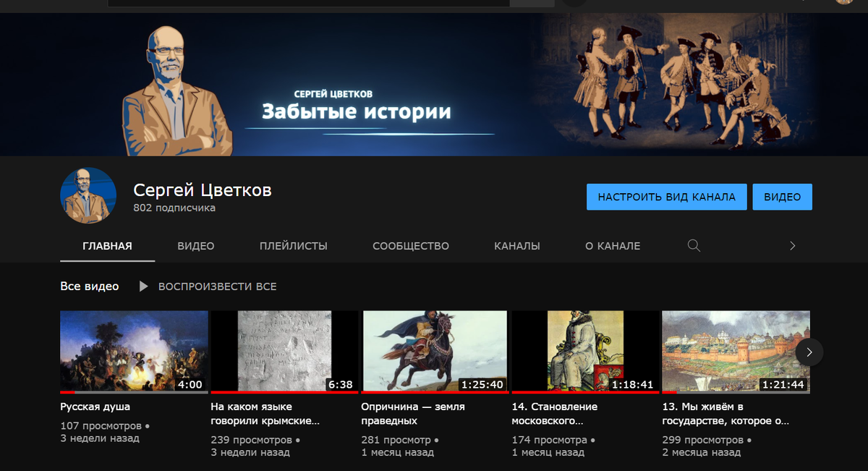Click the 107 просмотров view count
This screenshot has height=471, width=868.
tap(101, 426)
